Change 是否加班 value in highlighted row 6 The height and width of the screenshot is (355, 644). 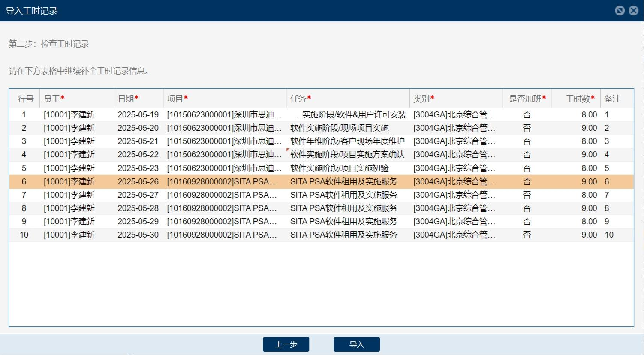(x=527, y=182)
